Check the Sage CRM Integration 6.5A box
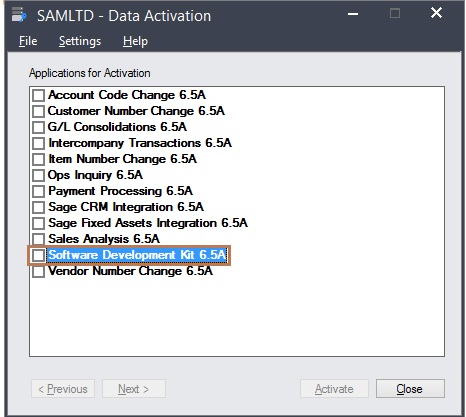The width and height of the screenshot is (466, 417). pos(38,207)
